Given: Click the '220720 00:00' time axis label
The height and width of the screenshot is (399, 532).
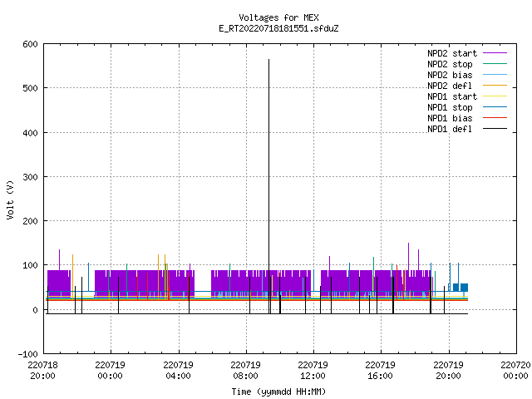Looking at the screenshot, I should point(515,371).
